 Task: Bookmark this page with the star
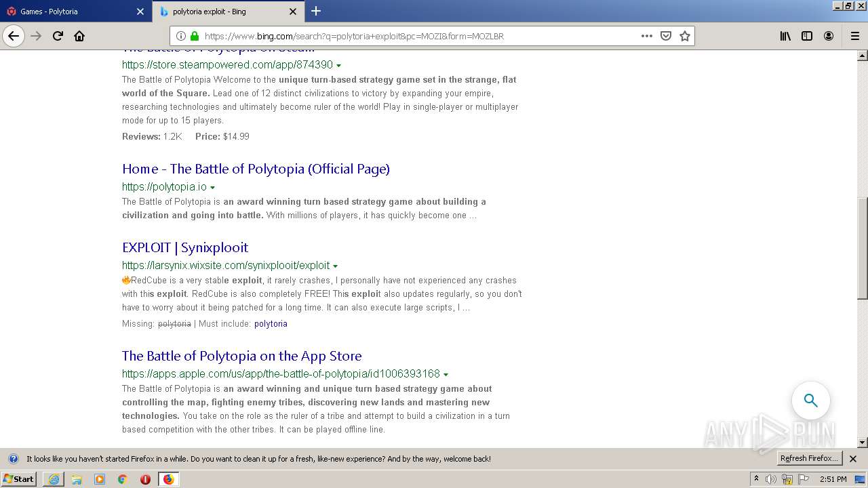[685, 36]
